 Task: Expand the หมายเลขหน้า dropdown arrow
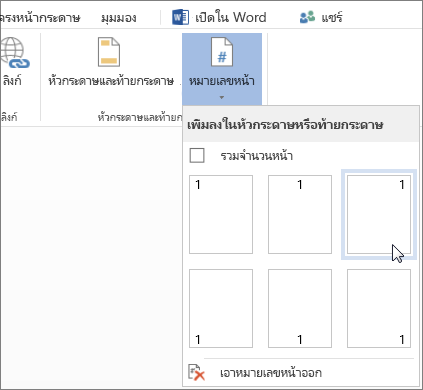click(x=222, y=97)
